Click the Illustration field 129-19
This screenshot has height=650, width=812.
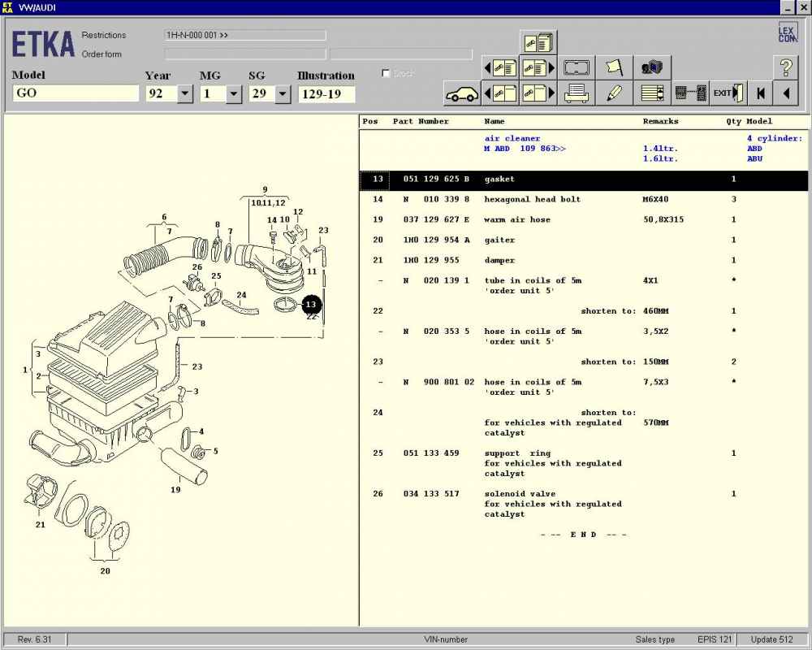(326, 93)
